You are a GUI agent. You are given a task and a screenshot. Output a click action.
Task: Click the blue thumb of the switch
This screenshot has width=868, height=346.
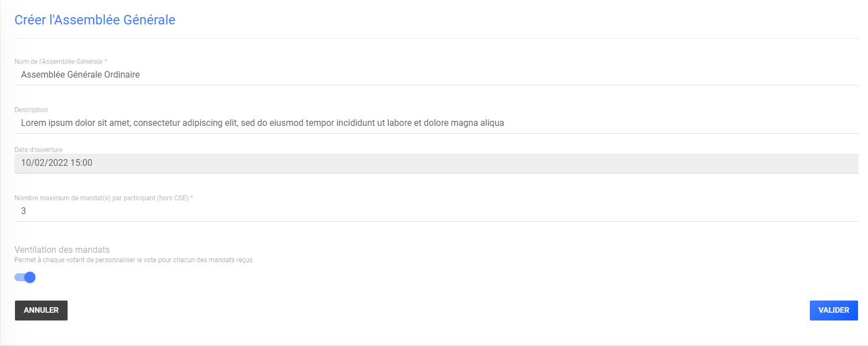pyautogui.click(x=30, y=277)
